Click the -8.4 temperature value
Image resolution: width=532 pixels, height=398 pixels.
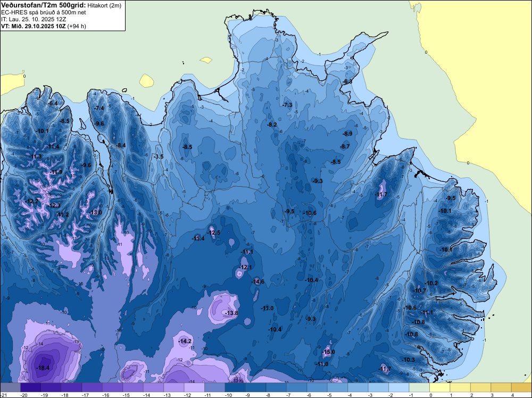pos(120,145)
